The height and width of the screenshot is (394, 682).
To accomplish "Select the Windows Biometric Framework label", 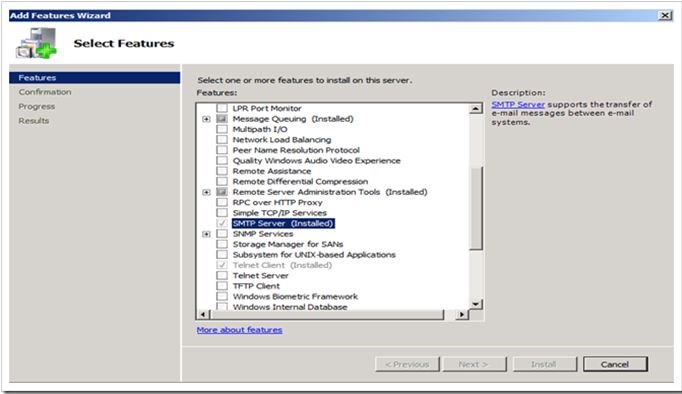I will tap(295, 297).
